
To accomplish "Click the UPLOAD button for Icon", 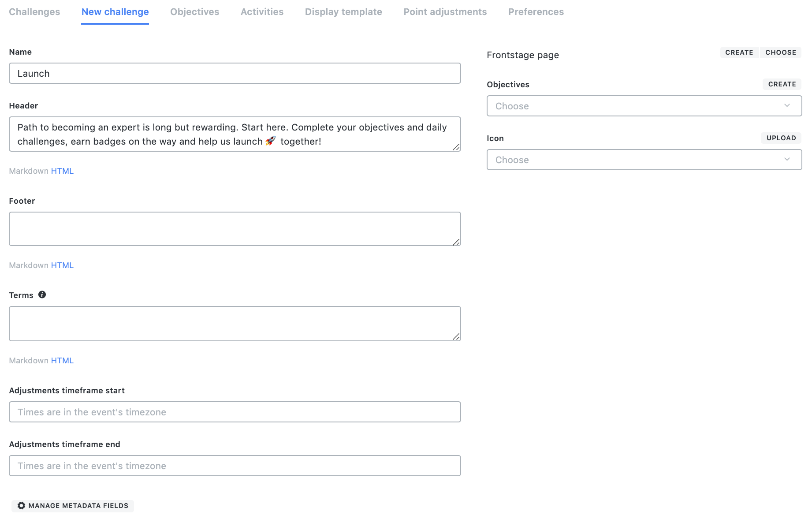I will click(781, 138).
